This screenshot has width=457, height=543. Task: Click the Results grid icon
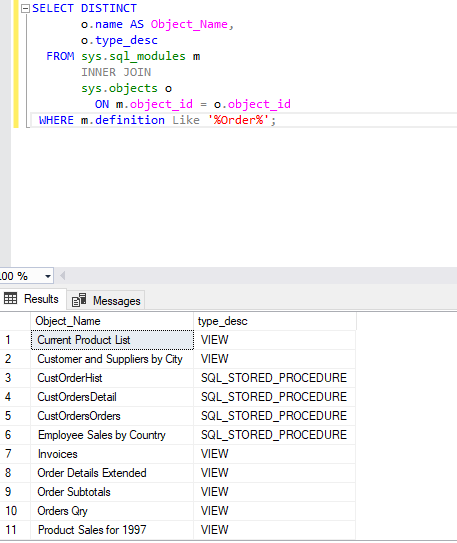coord(10,298)
